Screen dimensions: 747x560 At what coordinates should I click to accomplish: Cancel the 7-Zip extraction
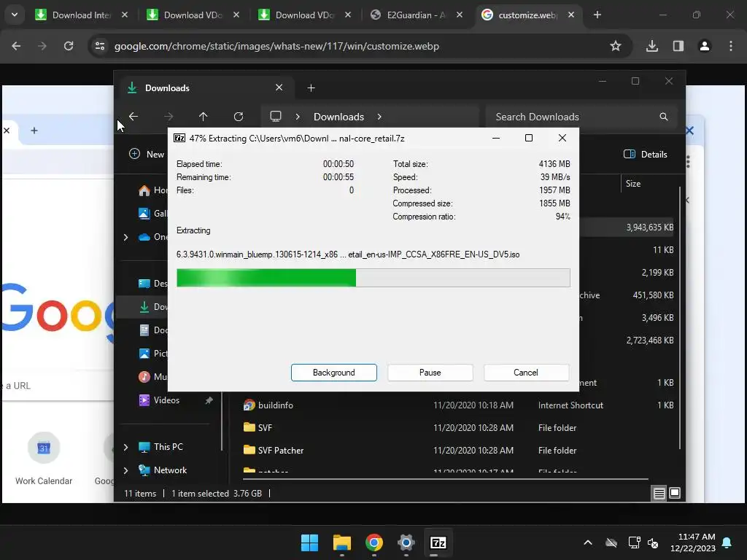pyautogui.click(x=526, y=373)
